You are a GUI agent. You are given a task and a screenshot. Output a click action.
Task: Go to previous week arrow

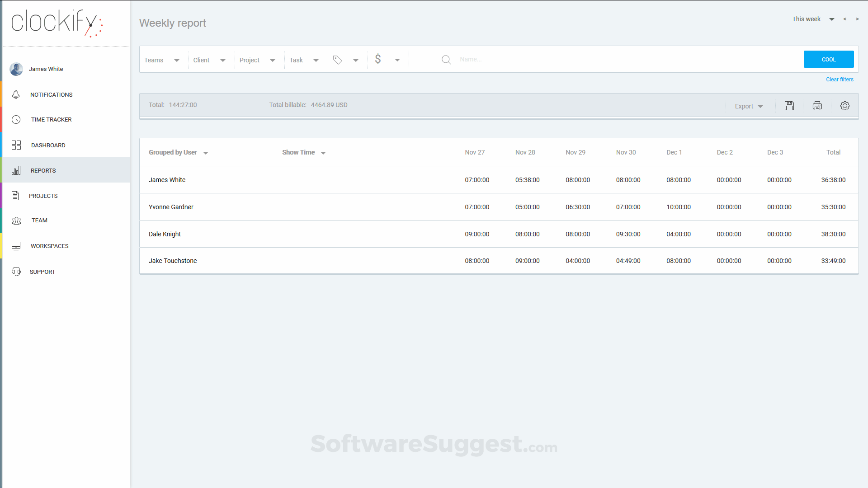point(844,19)
